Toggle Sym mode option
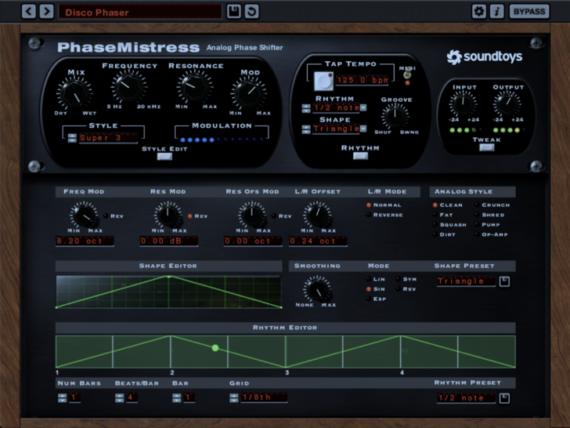Screen dimensions: 570x428 pyautogui.click(x=406, y=279)
